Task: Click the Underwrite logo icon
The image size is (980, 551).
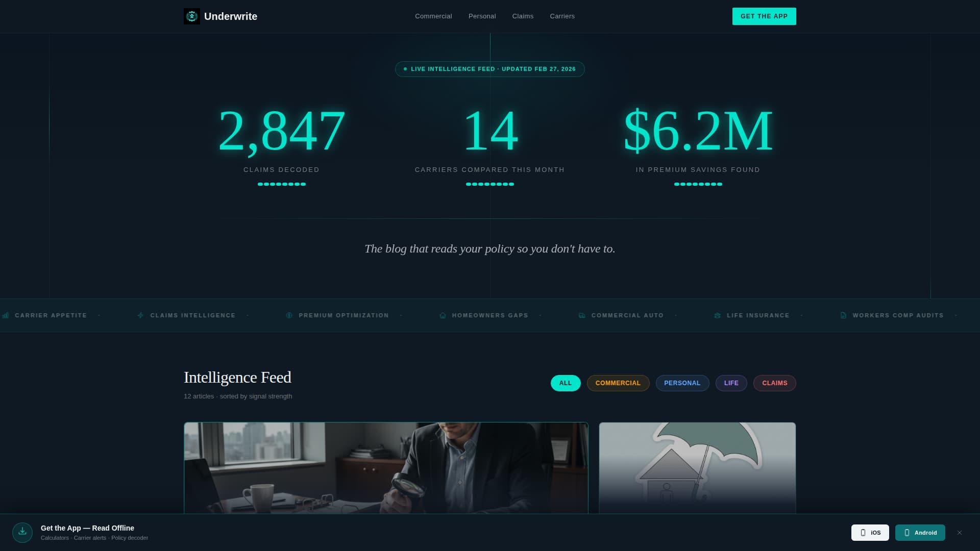Action: click(x=192, y=16)
